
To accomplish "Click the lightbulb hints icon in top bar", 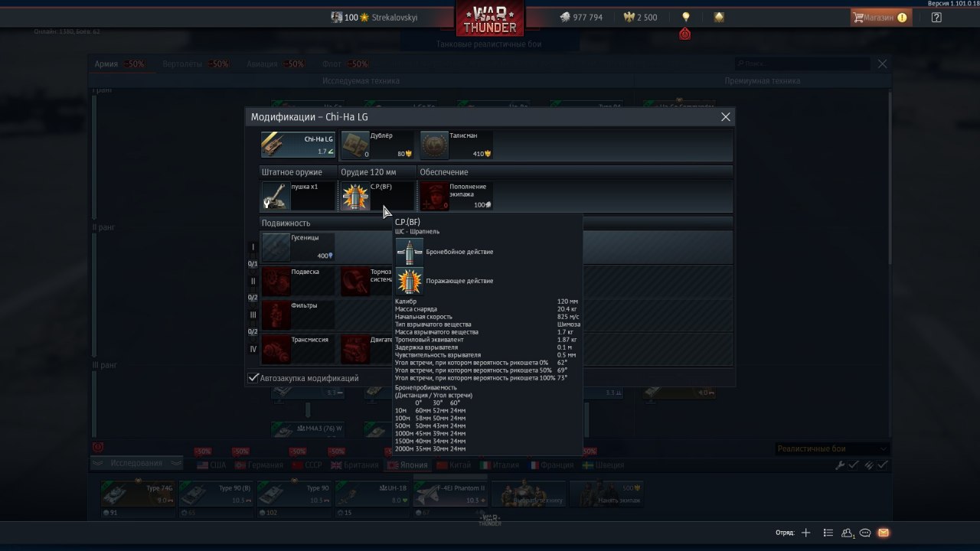I will coord(686,17).
